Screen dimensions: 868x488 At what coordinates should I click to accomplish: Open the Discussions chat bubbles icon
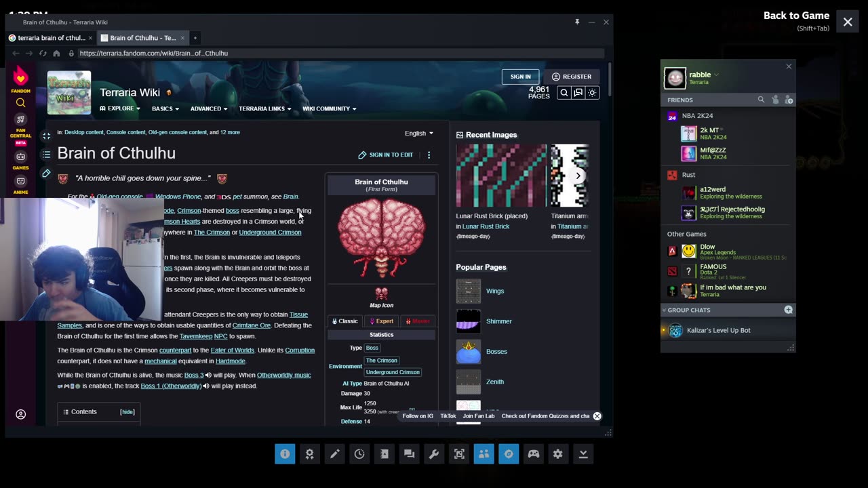tap(409, 454)
